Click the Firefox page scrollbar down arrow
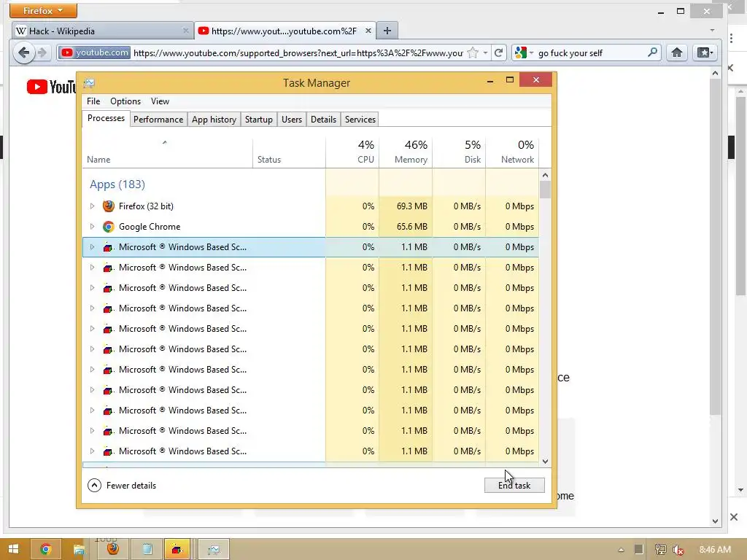 (715, 521)
